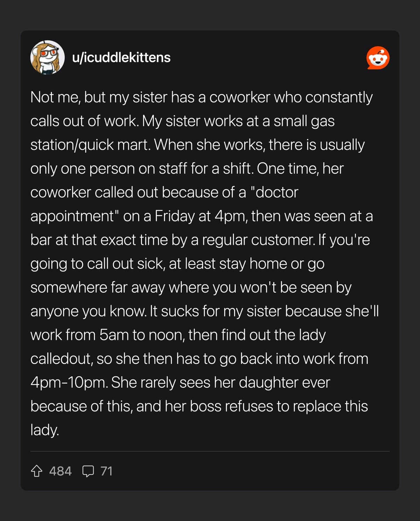Click the words "somewhere far away"

click(x=98, y=288)
